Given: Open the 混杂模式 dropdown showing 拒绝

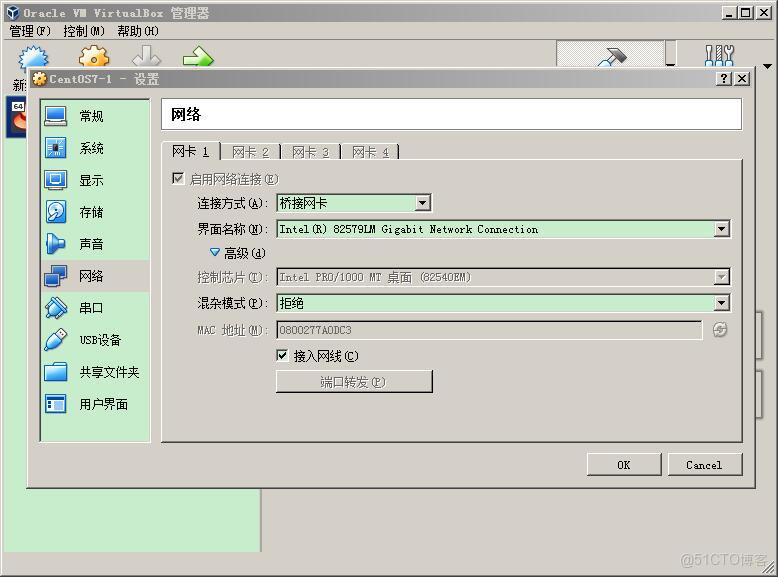Looking at the screenshot, I should (503, 303).
